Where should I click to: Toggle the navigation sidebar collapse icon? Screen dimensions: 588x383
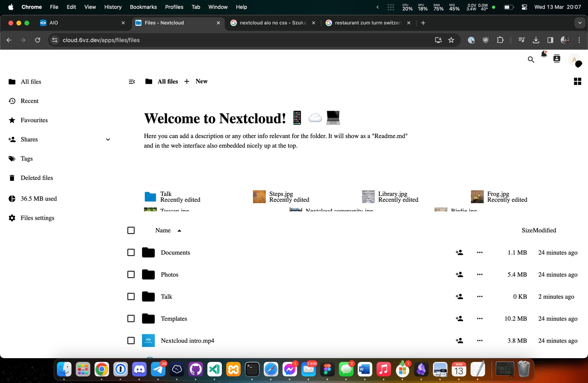132,82
